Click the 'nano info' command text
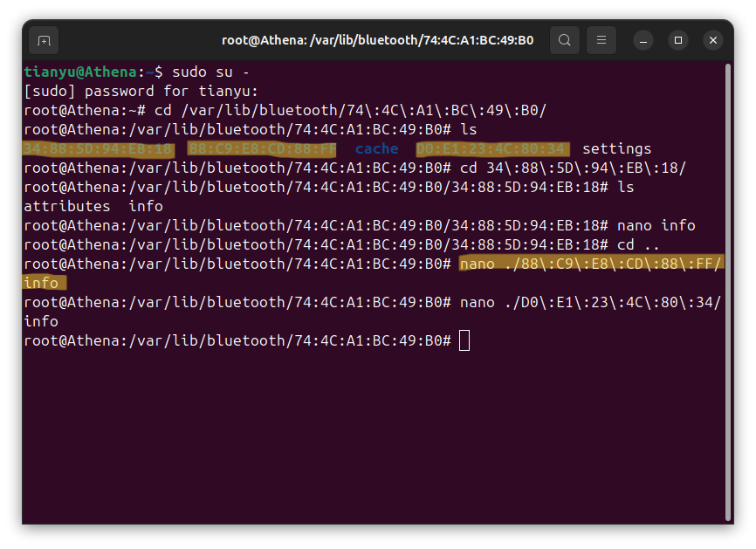The image size is (756, 549). tap(656, 225)
